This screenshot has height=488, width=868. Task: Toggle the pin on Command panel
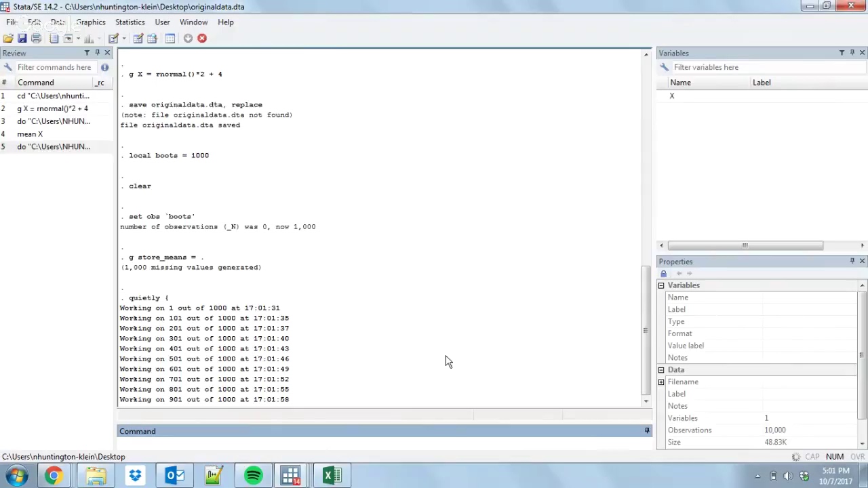(647, 431)
